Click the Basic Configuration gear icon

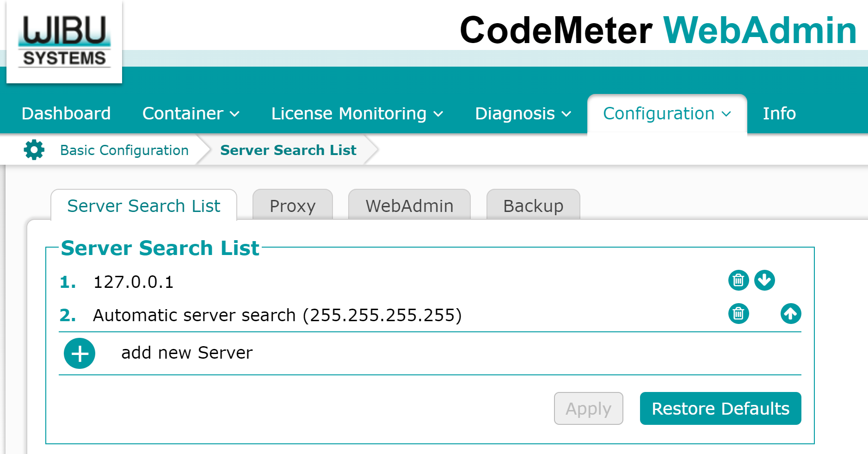coord(34,150)
